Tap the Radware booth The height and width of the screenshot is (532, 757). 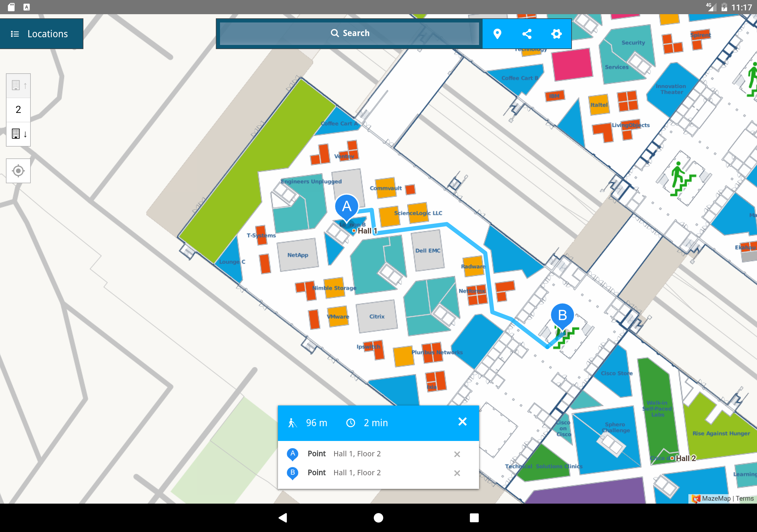473,266
